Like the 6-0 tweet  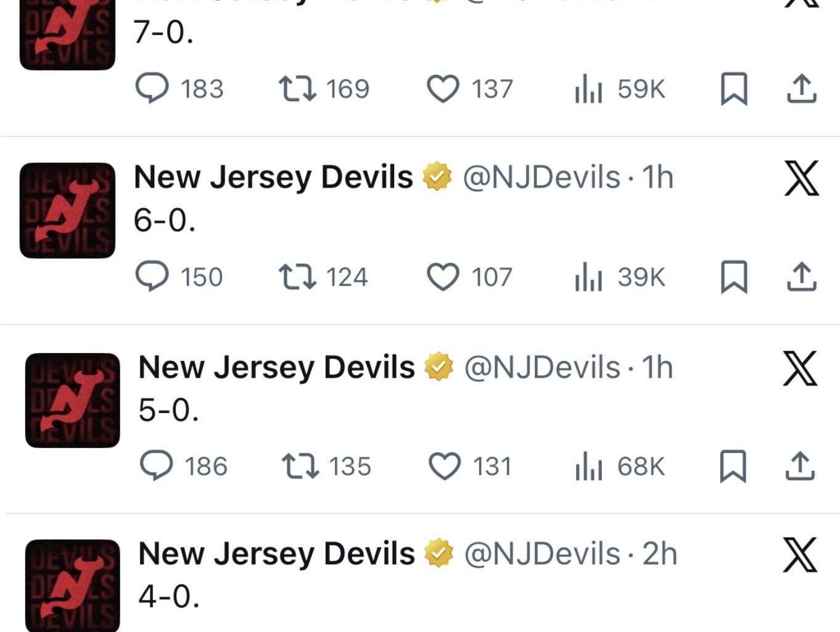[x=443, y=276]
